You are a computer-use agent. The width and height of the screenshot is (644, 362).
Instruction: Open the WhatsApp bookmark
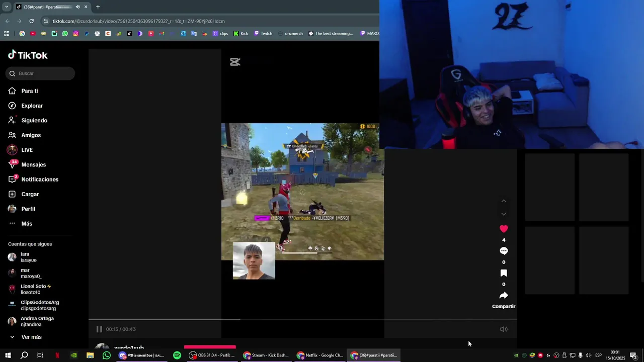tap(65, 34)
